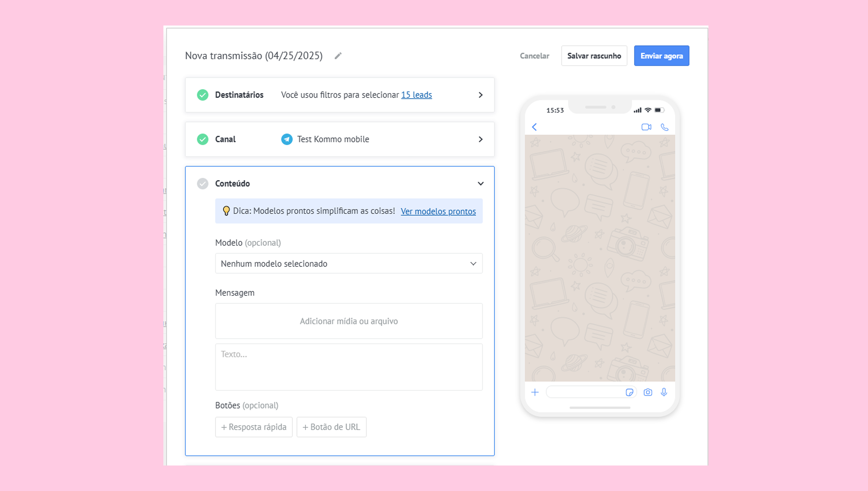Click Adicionar mídia ou arquivo area
The width and height of the screenshot is (868, 491).
pyautogui.click(x=348, y=321)
